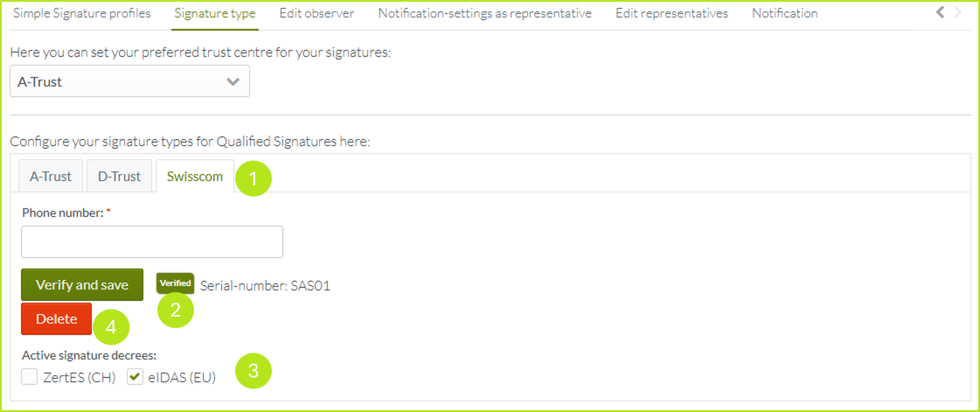Click the Verify and save button
This screenshot has height=412, width=980.
[x=82, y=285]
